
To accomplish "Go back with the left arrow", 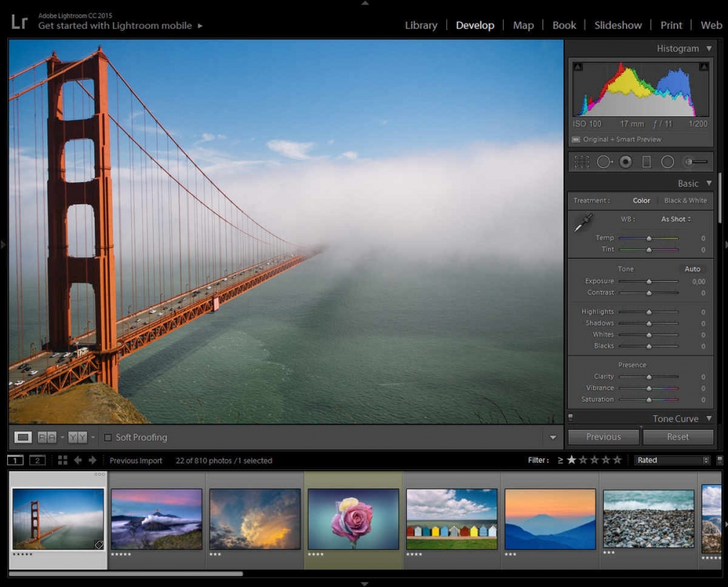I will (x=78, y=460).
